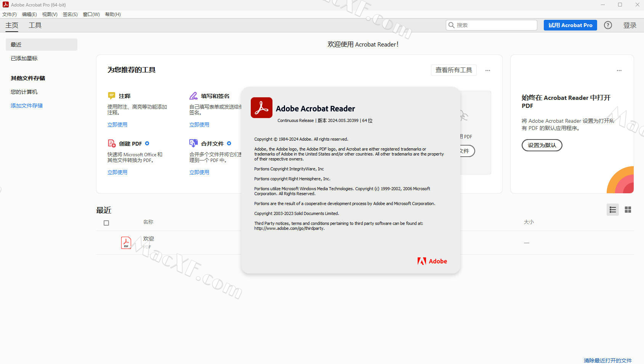The width and height of the screenshot is (644, 364).
Task: Click the 清除最近打开的文件 link
Action: (x=608, y=360)
